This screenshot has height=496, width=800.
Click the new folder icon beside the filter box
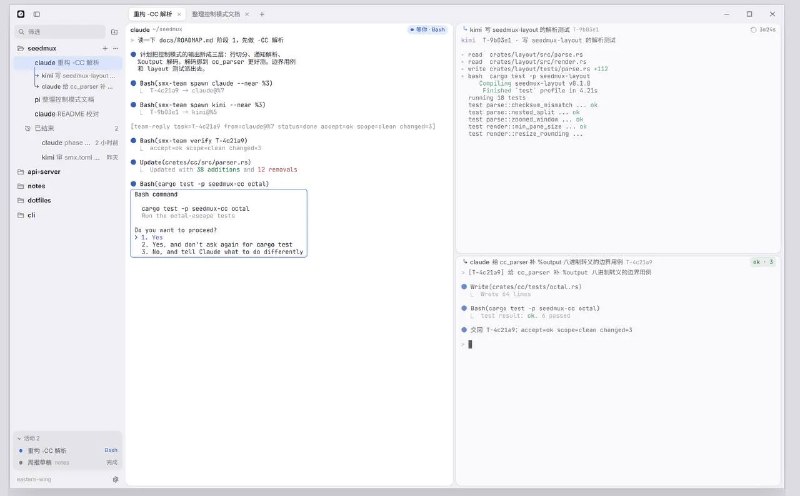(x=114, y=32)
